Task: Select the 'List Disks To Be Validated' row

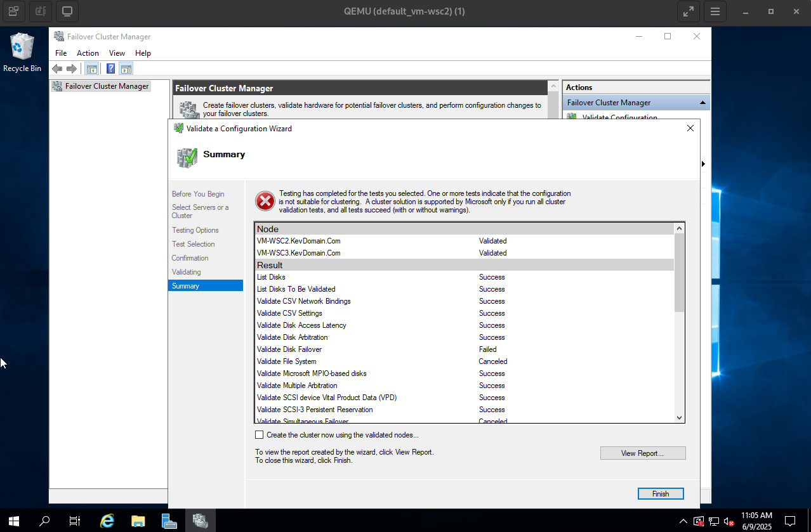Action: [464, 289]
